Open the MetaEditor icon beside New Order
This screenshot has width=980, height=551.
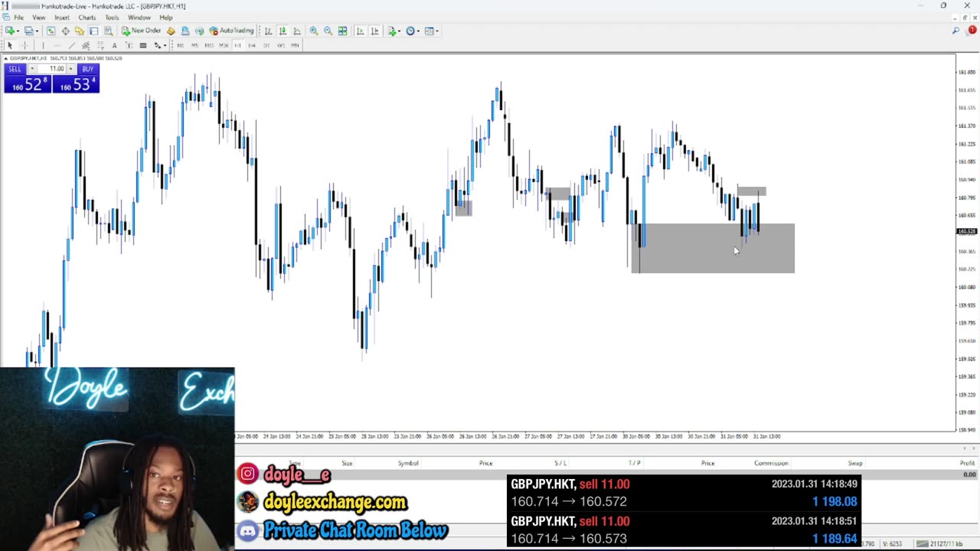(x=171, y=31)
